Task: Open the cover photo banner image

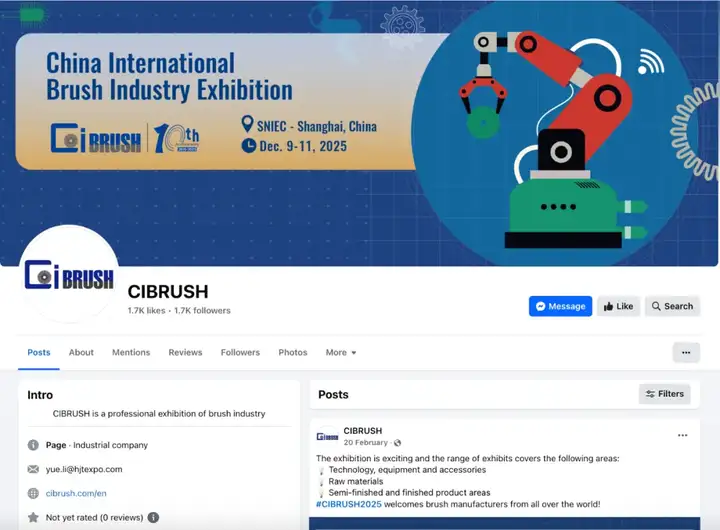Action: (x=359, y=133)
